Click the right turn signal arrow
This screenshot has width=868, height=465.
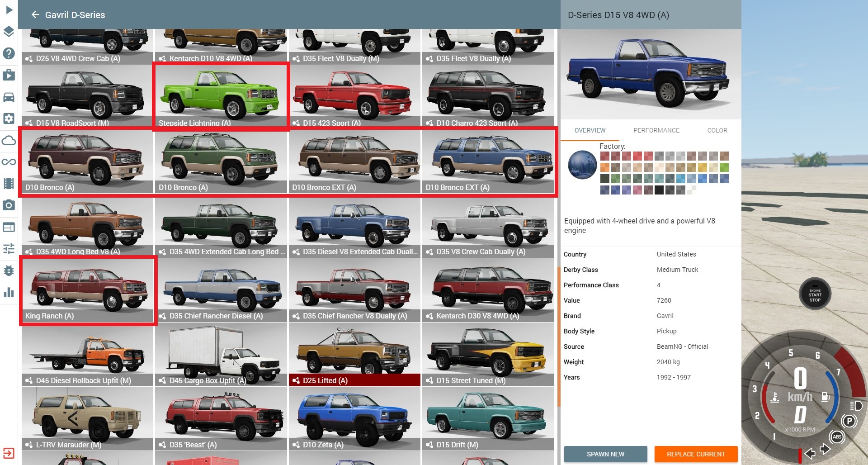click(825, 449)
